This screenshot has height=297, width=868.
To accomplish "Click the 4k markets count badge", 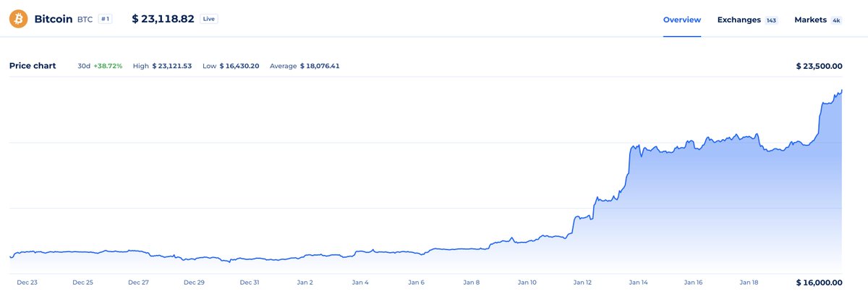I will pos(836,20).
